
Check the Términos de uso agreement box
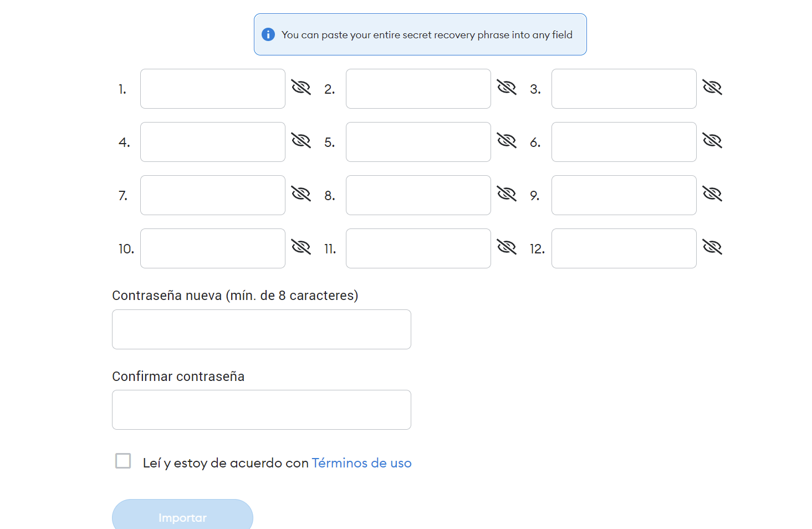tap(123, 461)
